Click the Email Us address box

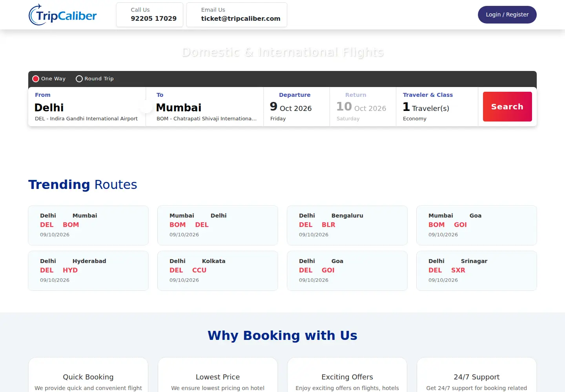pyautogui.click(x=237, y=15)
